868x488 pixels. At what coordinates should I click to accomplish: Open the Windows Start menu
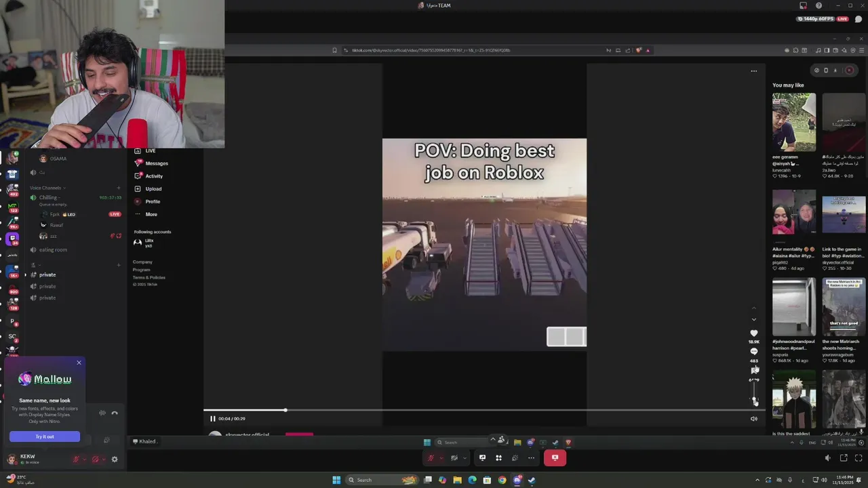click(336, 480)
